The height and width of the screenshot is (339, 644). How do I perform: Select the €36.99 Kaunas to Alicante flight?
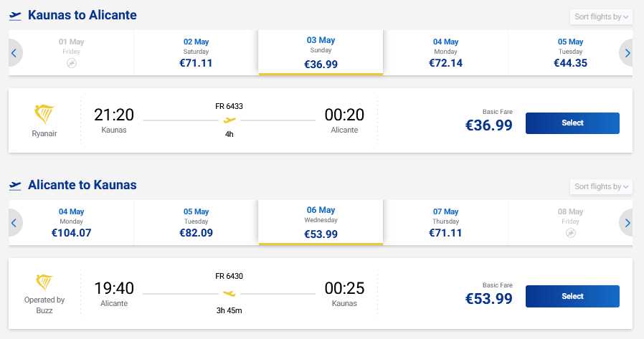(572, 123)
